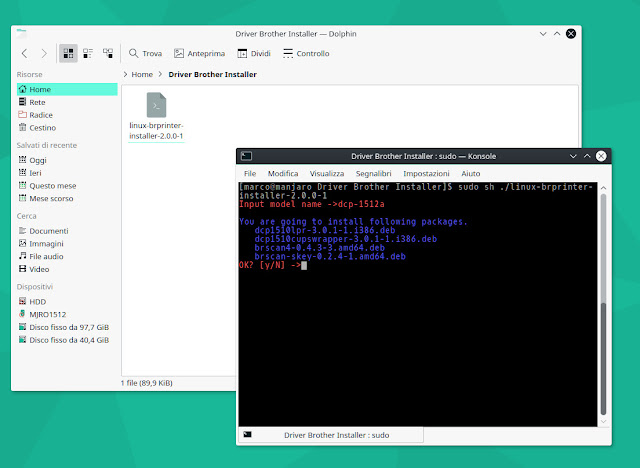640x468 pixels.
Task: Toggle Anteprima preview in Dolphin
Action: click(x=199, y=53)
